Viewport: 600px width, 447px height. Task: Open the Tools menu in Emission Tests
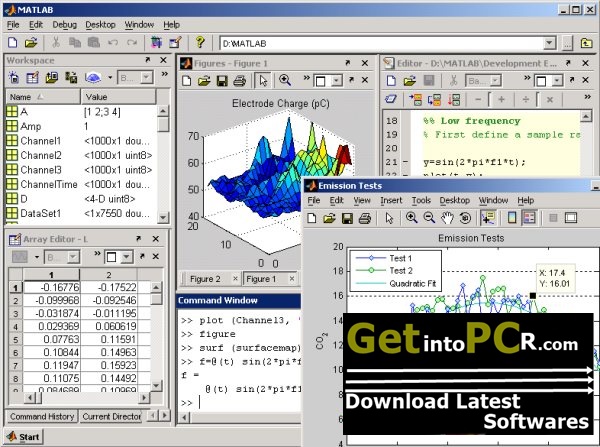pos(421,200)
